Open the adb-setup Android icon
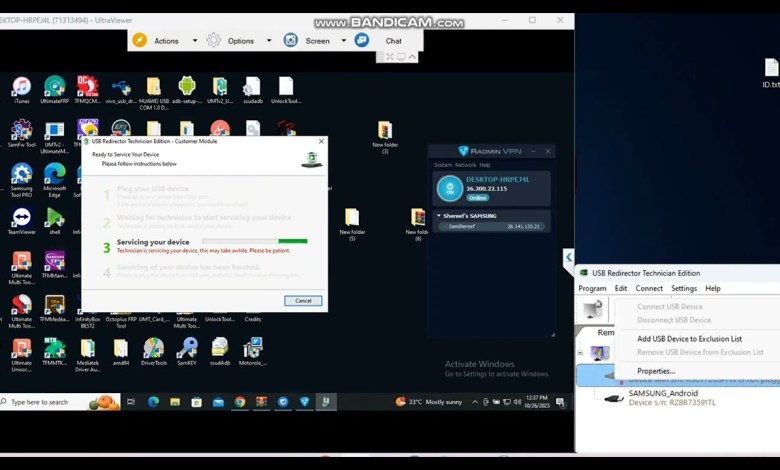Screen dimensions: 780x470 (x=187, y=90)
